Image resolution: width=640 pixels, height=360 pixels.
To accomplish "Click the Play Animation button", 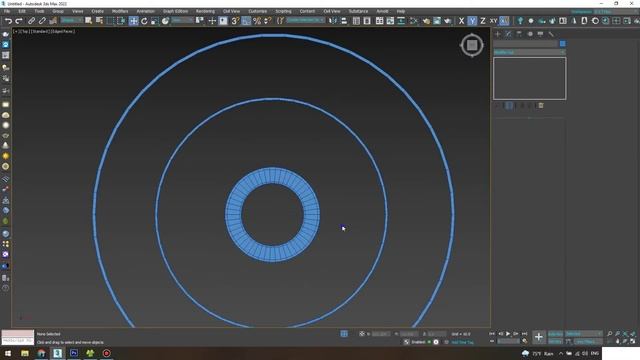I will pos(508,334).
